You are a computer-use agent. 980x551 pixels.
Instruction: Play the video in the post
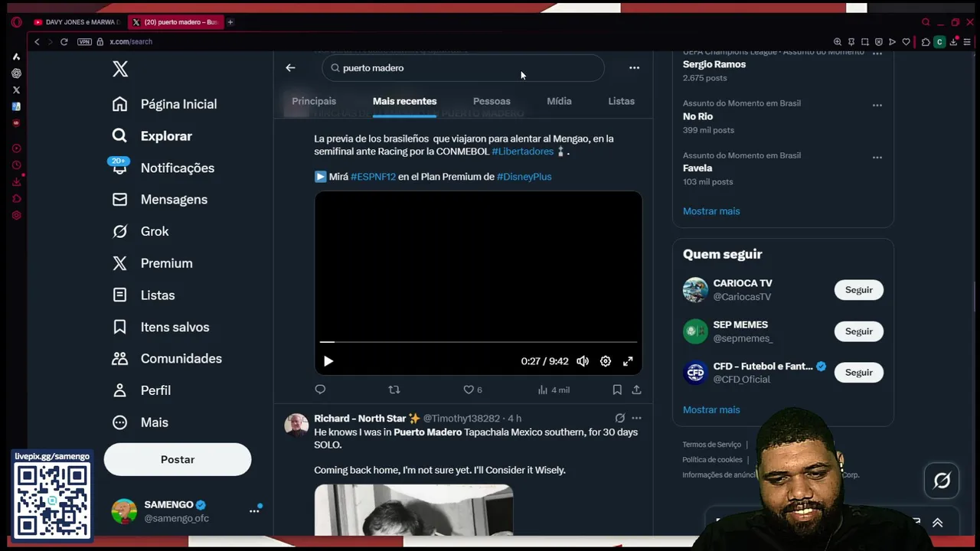pos(328,361)
